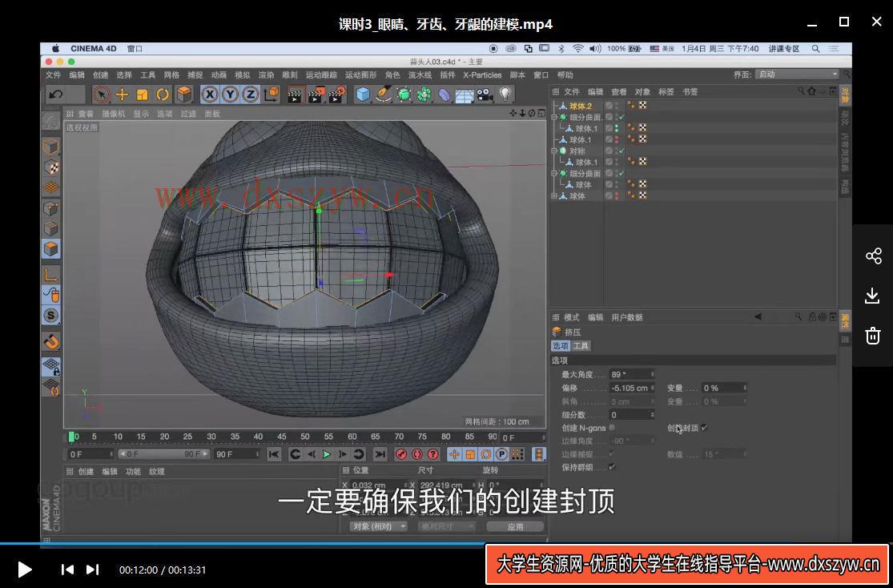Click the frame range slider bar
This screenshot has height=588, width=893.
coord(164,454)
